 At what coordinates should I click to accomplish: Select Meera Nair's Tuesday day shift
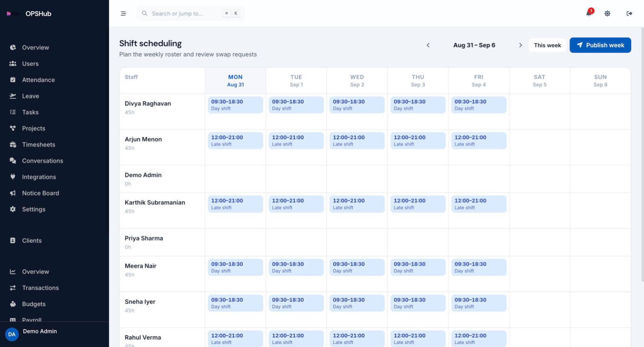(x=296, y=267)
